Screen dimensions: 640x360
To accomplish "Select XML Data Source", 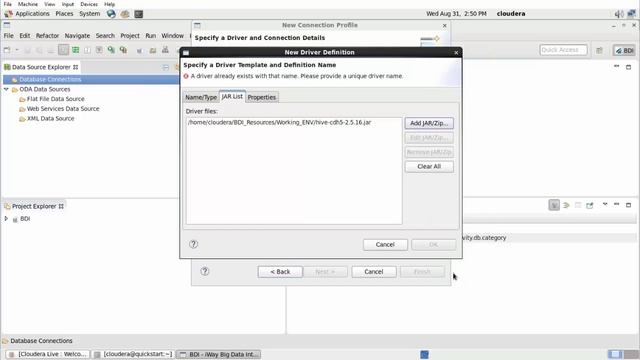I will [x=50, y=118].
